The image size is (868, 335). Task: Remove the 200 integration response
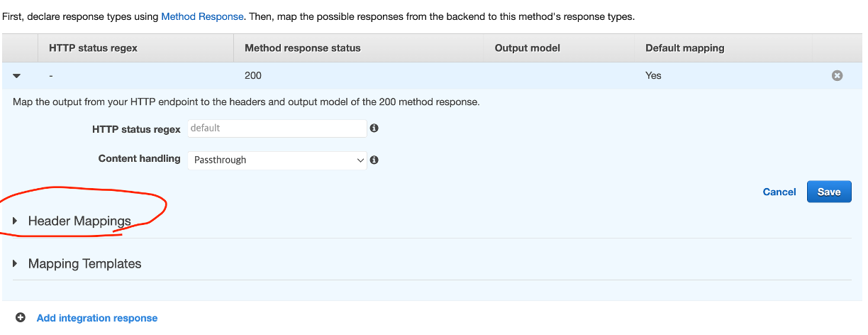837,75
